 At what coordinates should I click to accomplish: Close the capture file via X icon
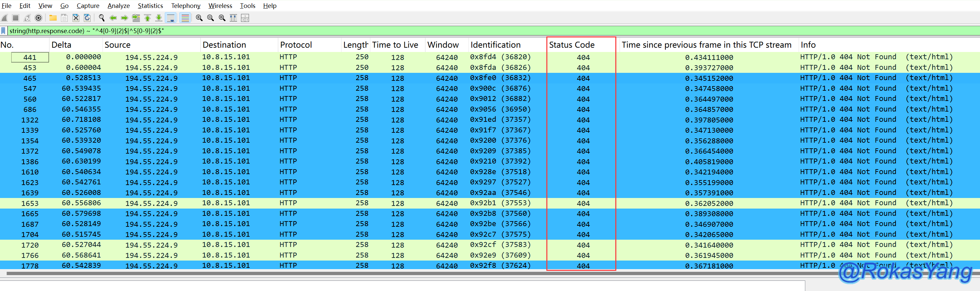pyautogui.click(x=76, y=18)
